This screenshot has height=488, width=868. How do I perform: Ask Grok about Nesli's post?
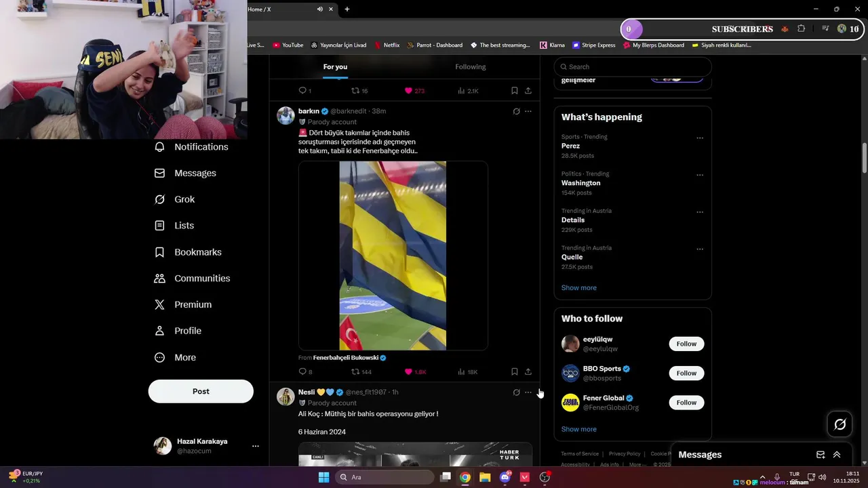pyautogui.click(x=516, y=392)
